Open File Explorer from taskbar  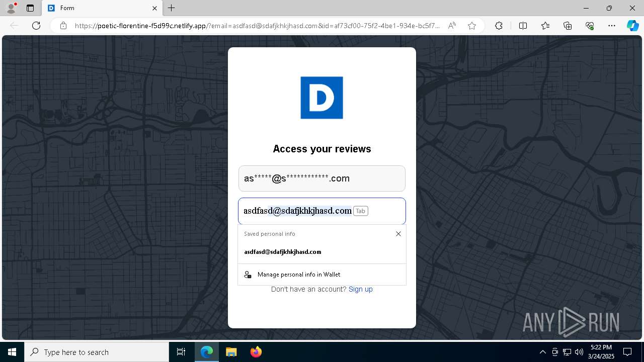point(231,352)
